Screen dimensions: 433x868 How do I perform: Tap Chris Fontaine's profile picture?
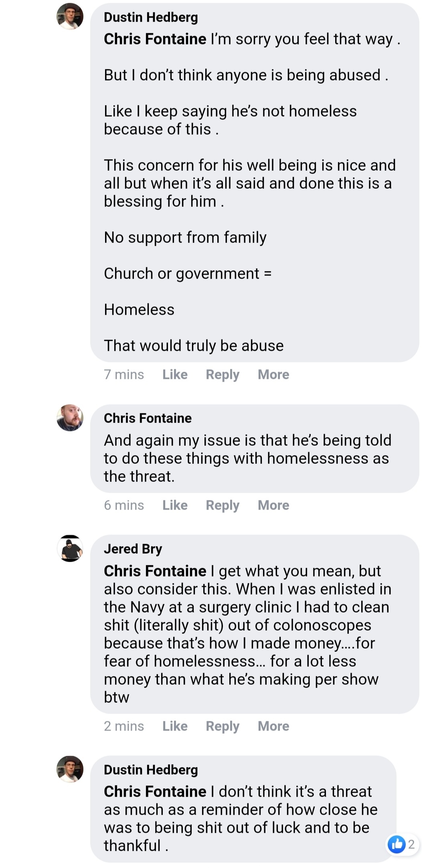click(x=70, y=418)
